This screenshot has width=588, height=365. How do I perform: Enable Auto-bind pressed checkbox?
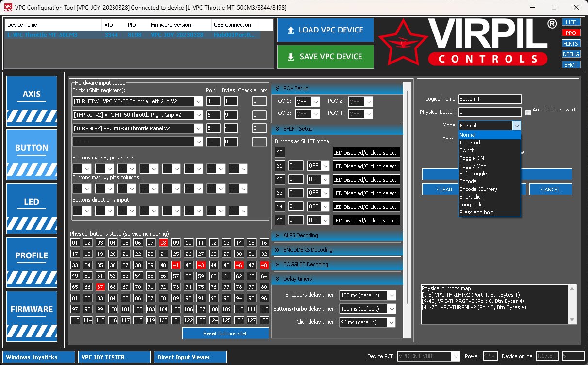pyautogui.click(x=528, y=113)
